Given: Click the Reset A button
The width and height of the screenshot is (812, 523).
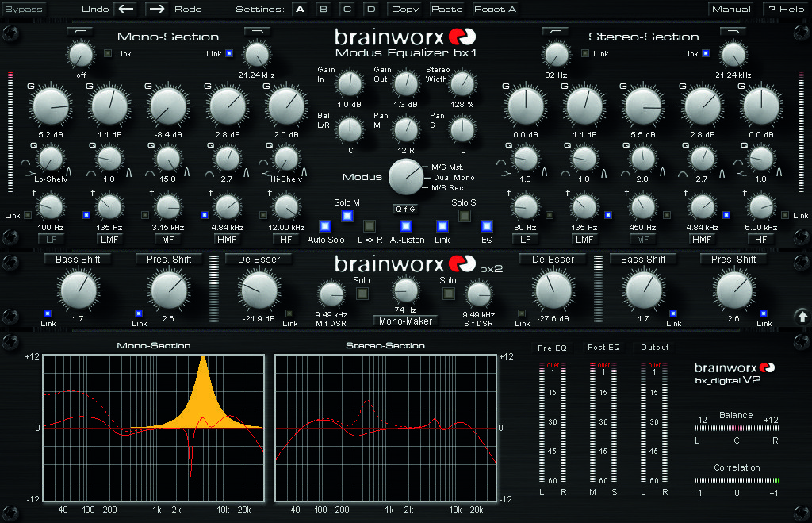Looking at the screenshot, I should [x=495, y=9].
